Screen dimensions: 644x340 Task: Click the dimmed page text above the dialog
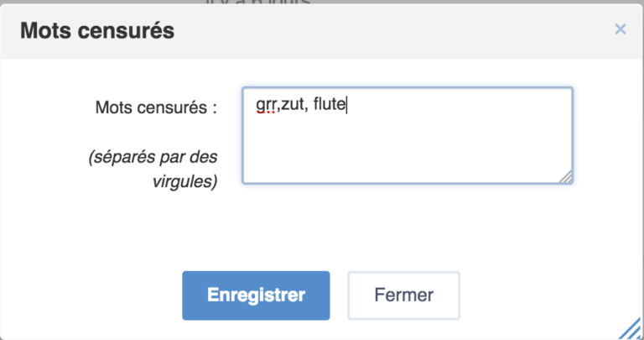coord(260,4)
